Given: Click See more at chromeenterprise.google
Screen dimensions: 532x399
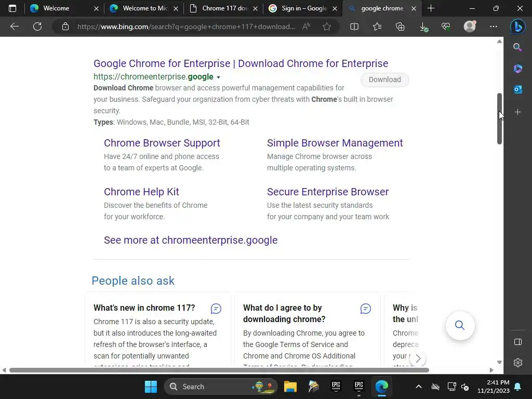Looking at the screenshot, I should [x=191, y=240].
